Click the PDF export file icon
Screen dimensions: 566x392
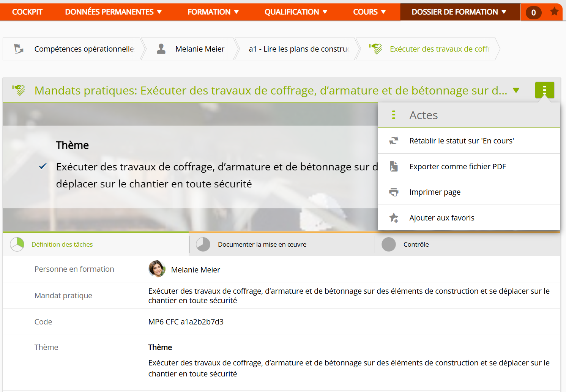coord(394,167)
